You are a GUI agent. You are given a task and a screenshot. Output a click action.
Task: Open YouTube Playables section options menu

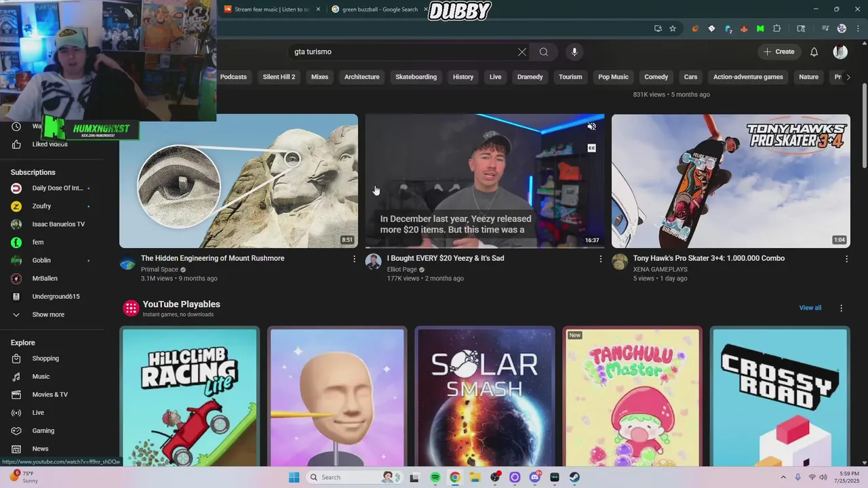[x=842, y=308]
